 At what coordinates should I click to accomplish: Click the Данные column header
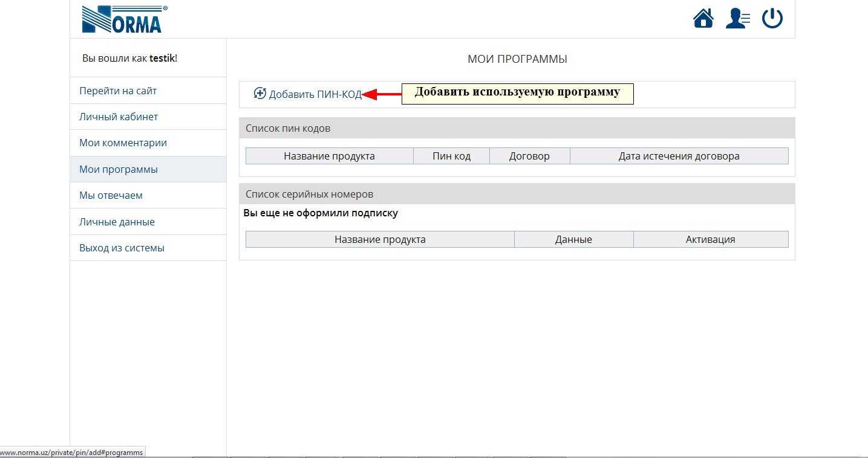[573, 239]
